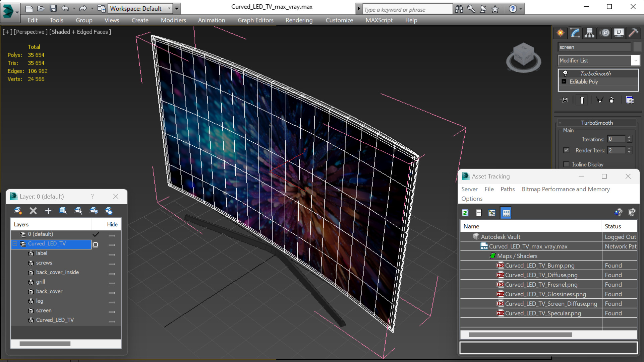Click the Name column header
Screen dimensions: 644x362
point(531,226)
